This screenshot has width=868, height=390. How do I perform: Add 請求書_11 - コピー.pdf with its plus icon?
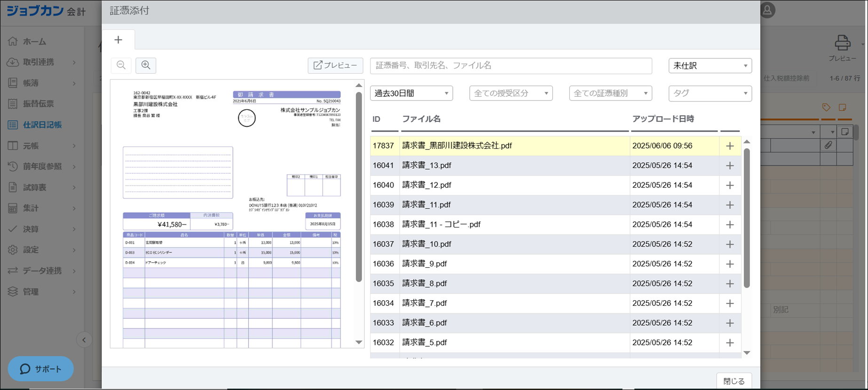pos(730,225)
